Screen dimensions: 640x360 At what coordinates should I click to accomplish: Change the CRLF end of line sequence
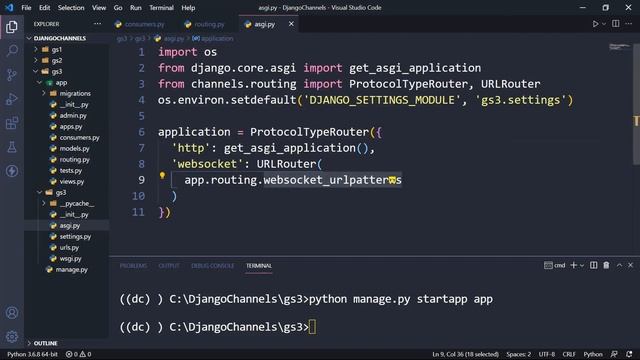pyautogui.click(x=569, y=354)
